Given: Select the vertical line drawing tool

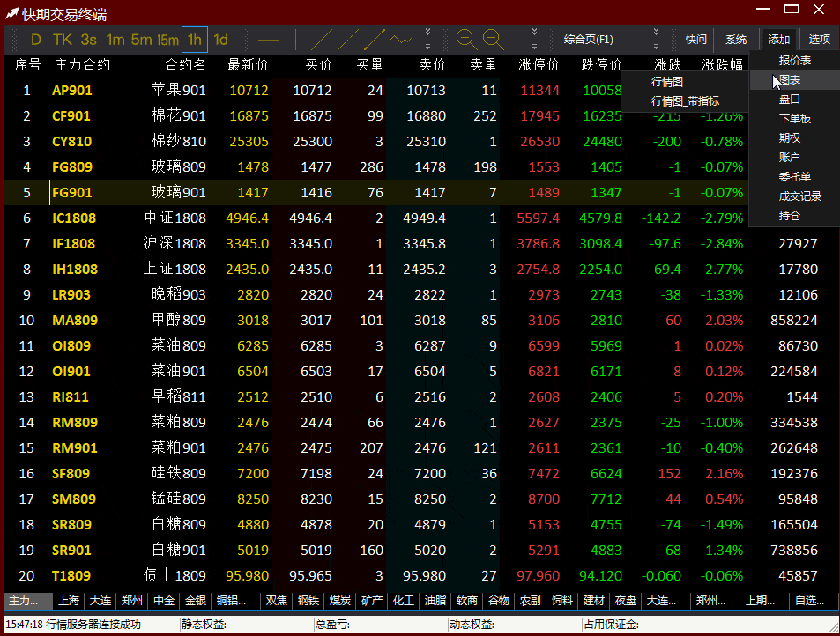Looking at the screenshot, I should pos(296,40).
